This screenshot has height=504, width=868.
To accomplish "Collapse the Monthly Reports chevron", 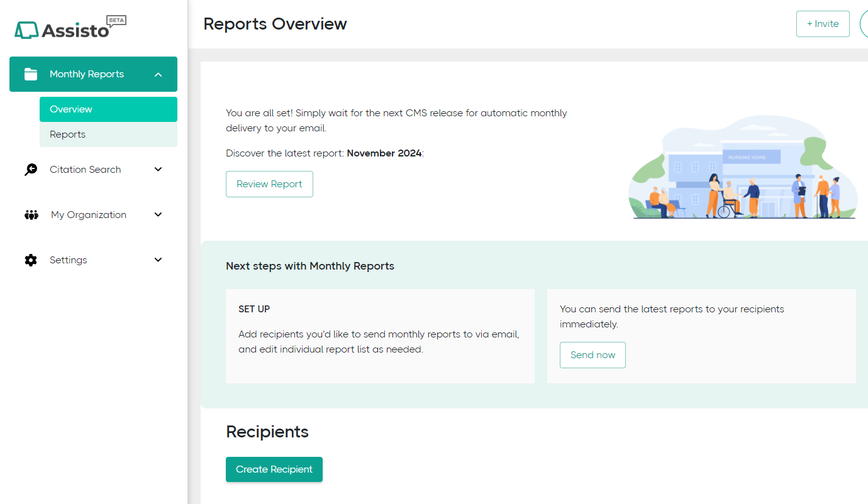I will 159,74.
